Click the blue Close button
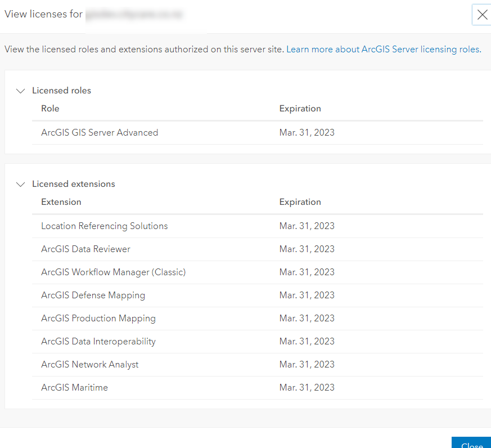 [x=471, y=443]
